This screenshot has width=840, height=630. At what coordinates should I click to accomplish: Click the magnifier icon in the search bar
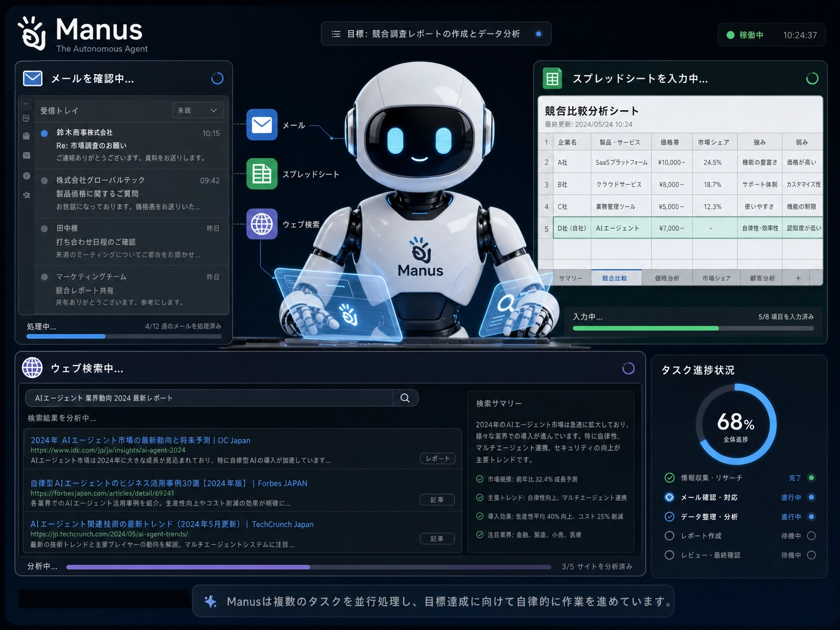coord(405,398)
